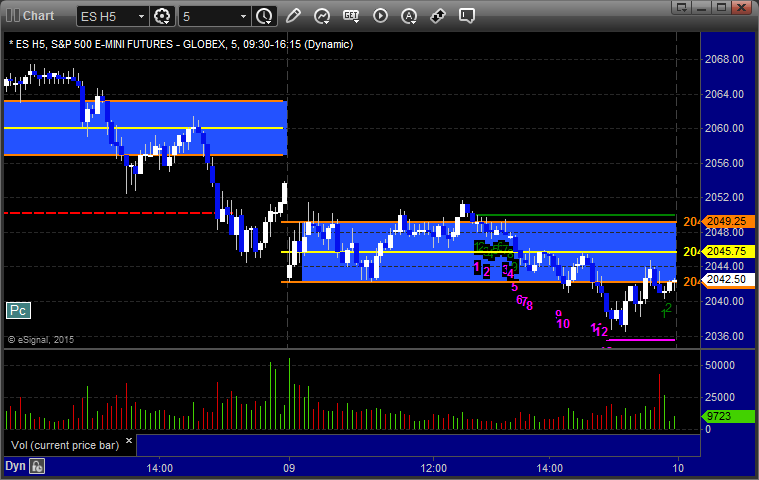Image resolution: width=759 pixels, height=480 pixels.
Task: Click the orange 2049.25 price marker
Action: [729, 221]
